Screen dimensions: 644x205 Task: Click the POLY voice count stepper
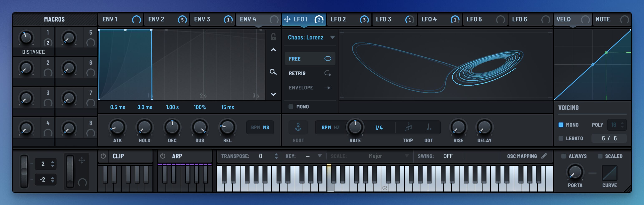click(622, 125)
